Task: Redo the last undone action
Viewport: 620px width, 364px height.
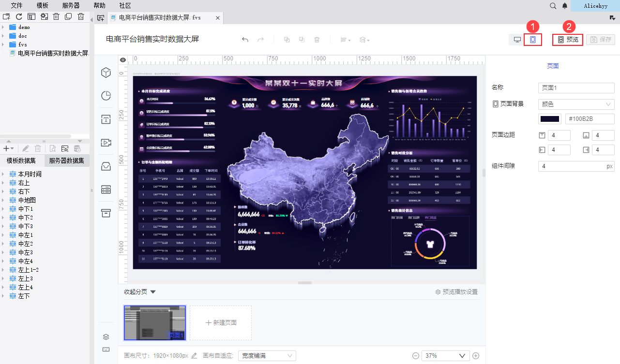Action: tap(260, 40)
